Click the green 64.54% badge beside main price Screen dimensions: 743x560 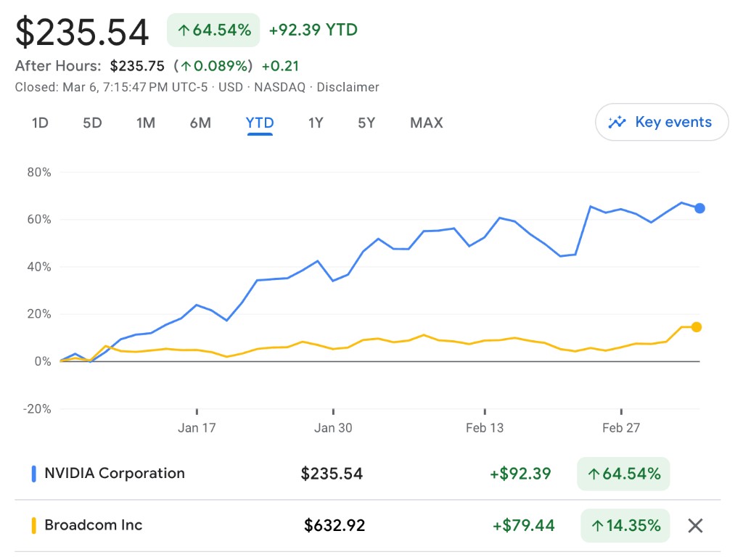(213, 30)
